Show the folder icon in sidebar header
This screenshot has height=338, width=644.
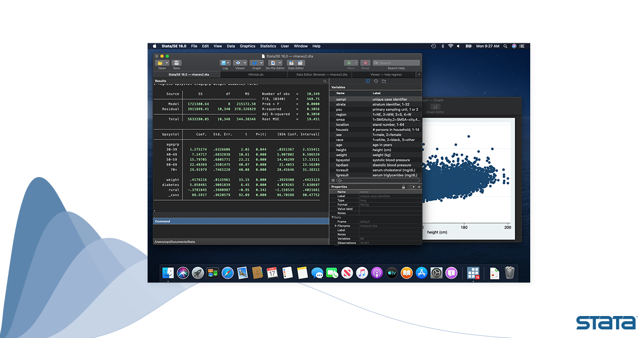(x=384, y=81)
